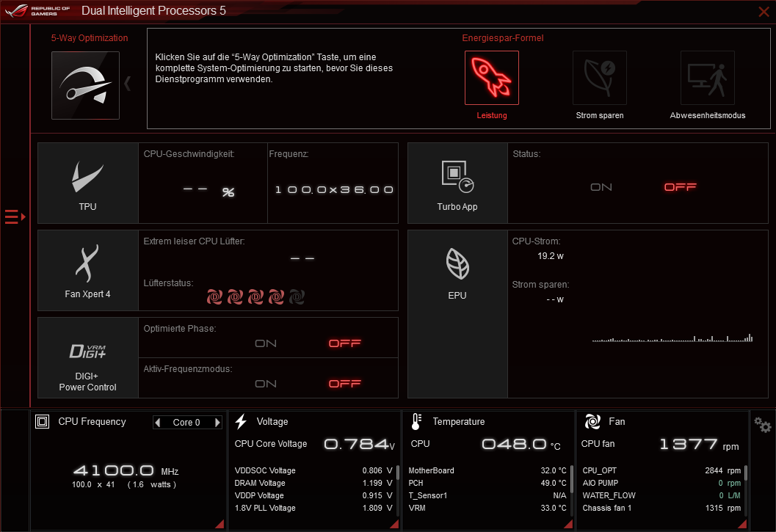Click the MotherBoard temperature row
Viewport: 776px width, 532px height.
tap(487, 470)
